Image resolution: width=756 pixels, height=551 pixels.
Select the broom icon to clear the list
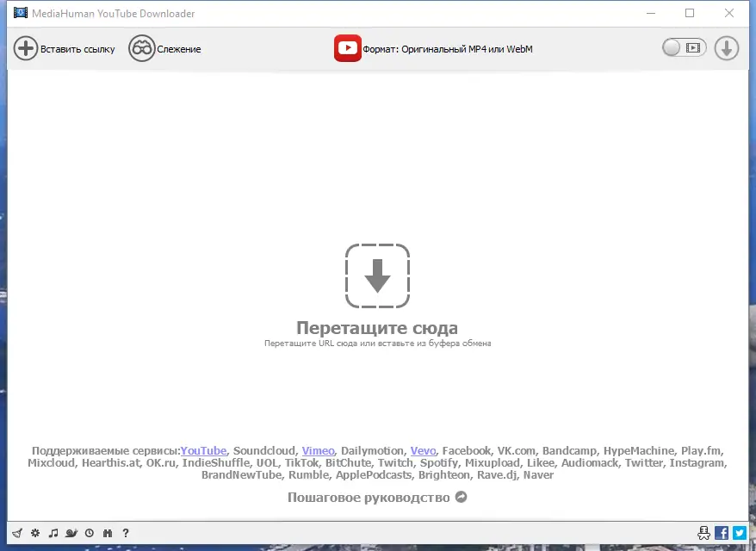pos(16,533)
